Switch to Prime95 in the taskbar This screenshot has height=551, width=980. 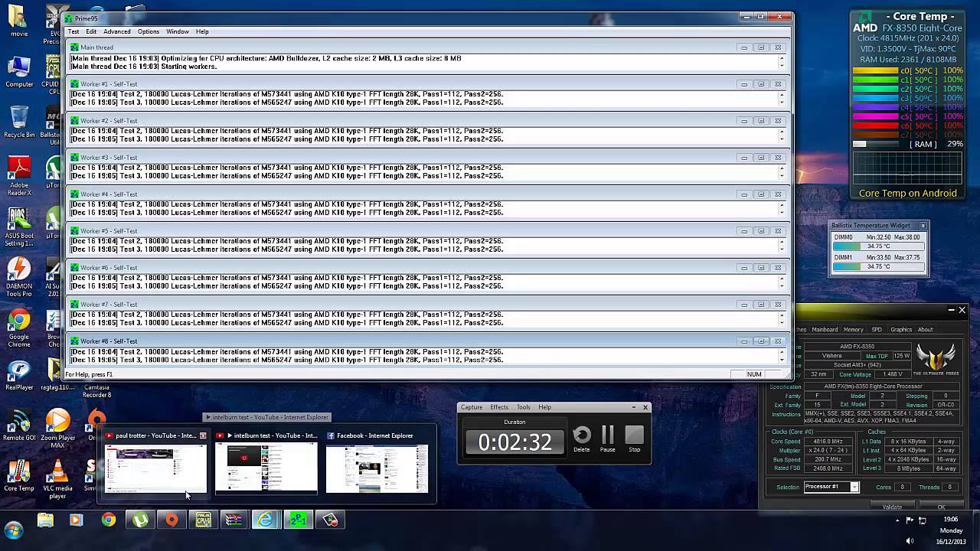point(298,520)
